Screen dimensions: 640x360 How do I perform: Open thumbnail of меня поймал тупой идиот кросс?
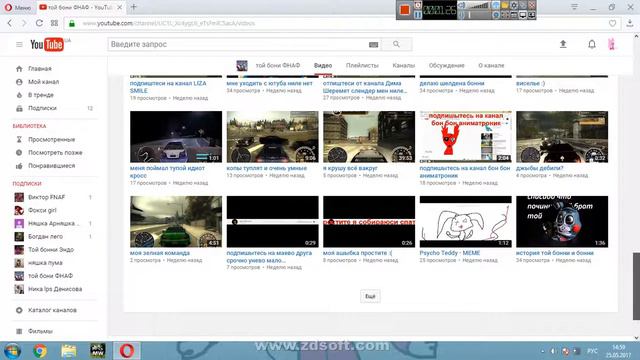176,137
